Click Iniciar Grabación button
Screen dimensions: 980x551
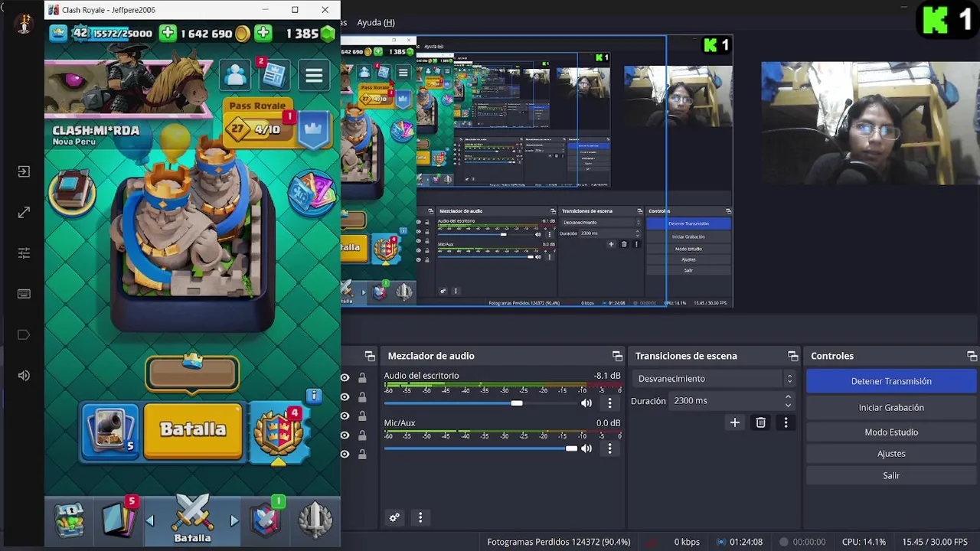891,408
